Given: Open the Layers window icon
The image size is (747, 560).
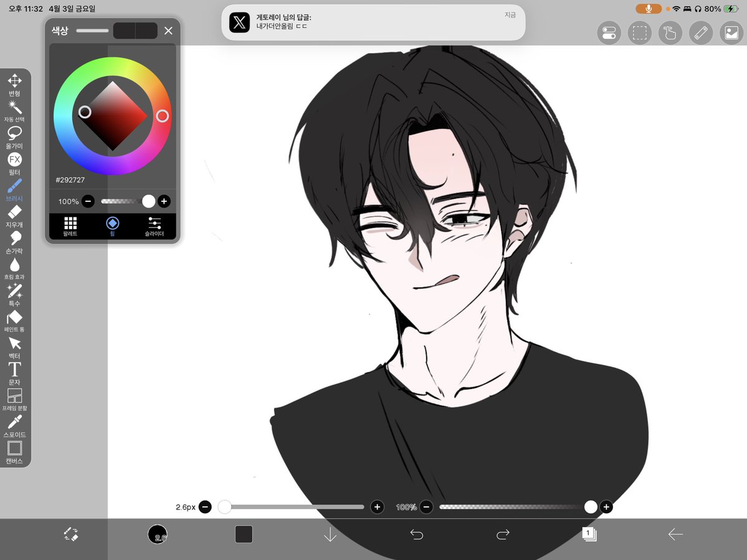Looking at the screenshot, I should click(x=589, y=534).
